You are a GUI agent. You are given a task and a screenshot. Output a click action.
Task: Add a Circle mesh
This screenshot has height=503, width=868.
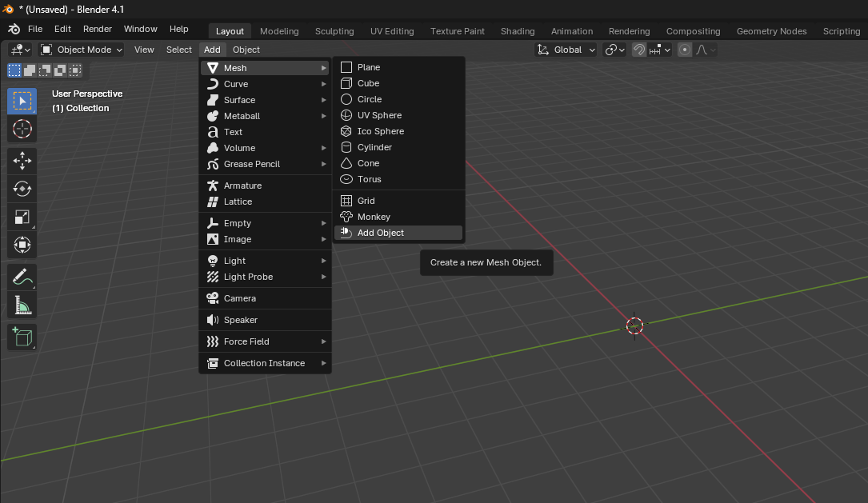[398, 99]
